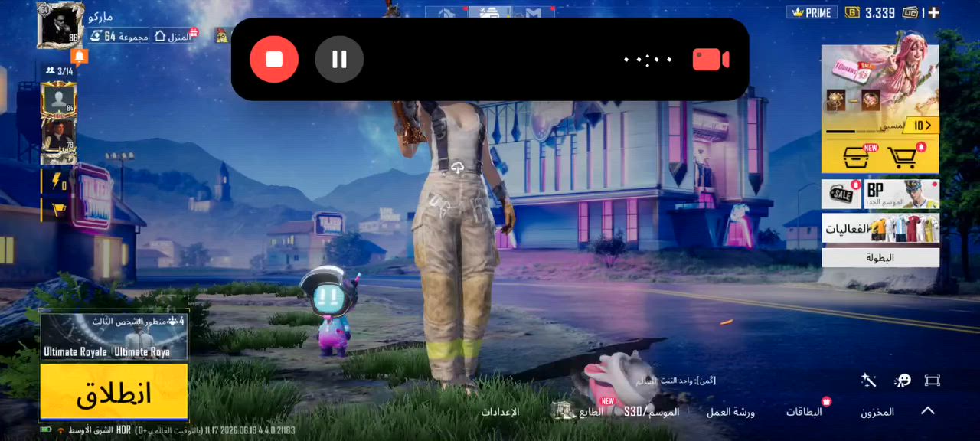
Task: Open the friends list showing 3/14
Action: point(59,71)
